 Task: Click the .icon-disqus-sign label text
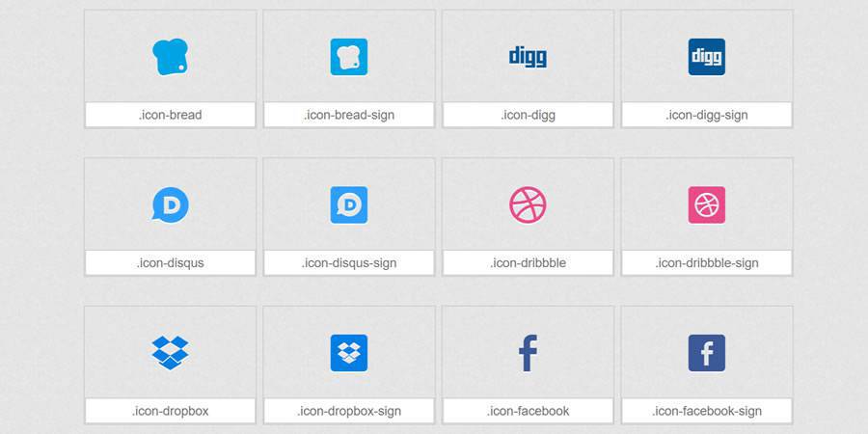pos(349,263)
